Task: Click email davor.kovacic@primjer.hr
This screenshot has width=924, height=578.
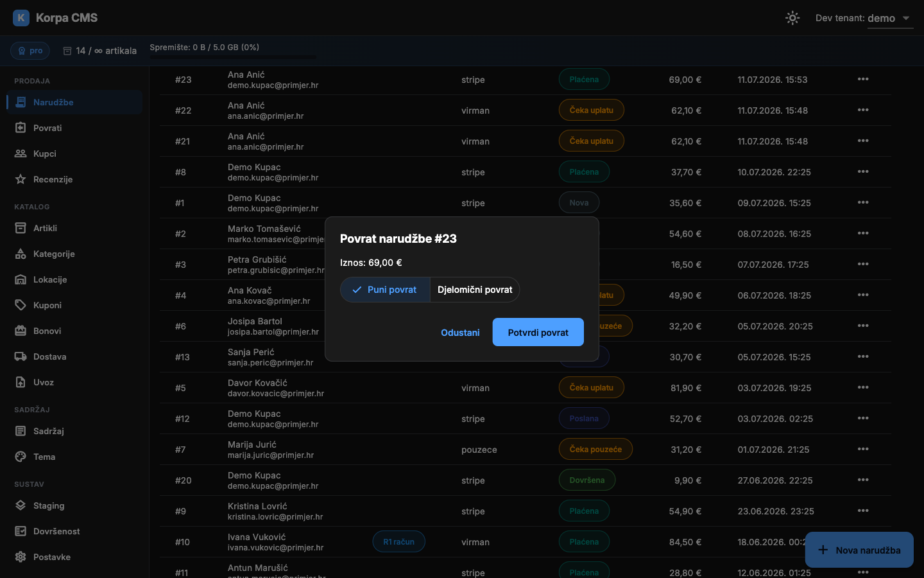Action: pos(276,394)
